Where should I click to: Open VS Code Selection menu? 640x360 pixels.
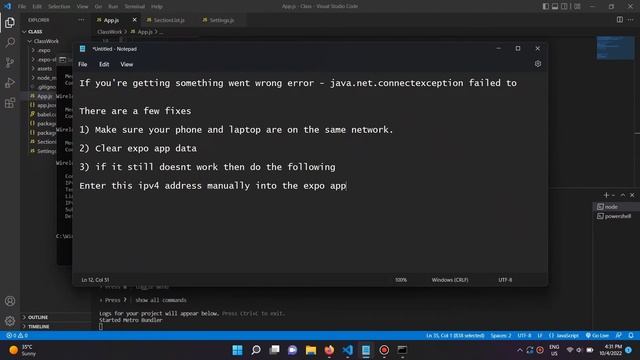[59, 6]
